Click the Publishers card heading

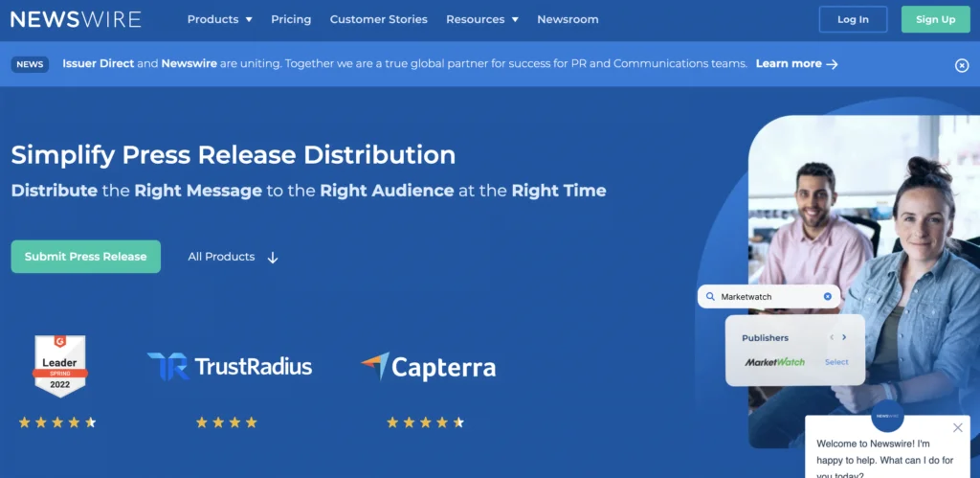[x=765, y=338]
